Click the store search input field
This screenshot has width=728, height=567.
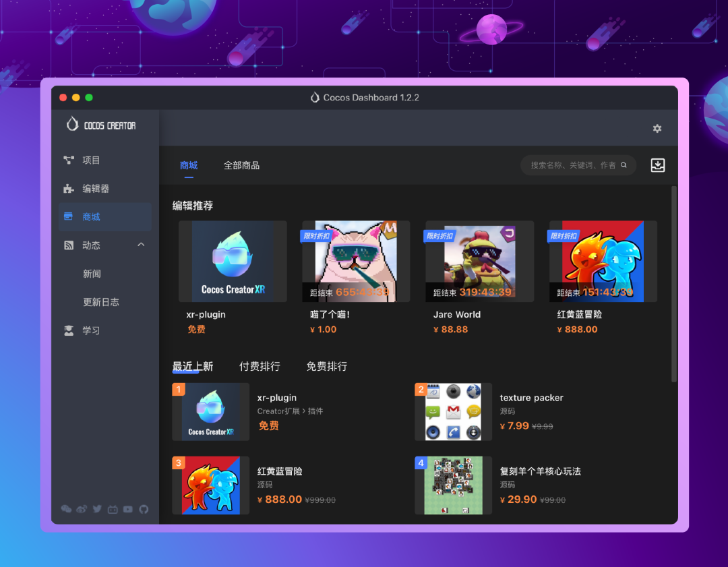pyautogui.click(x=572, y=165)
